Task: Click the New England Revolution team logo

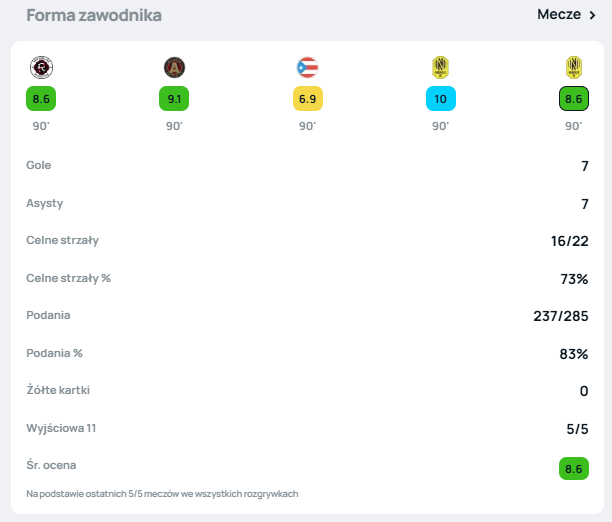Action: pyautogui.click(x=41, y=67)
